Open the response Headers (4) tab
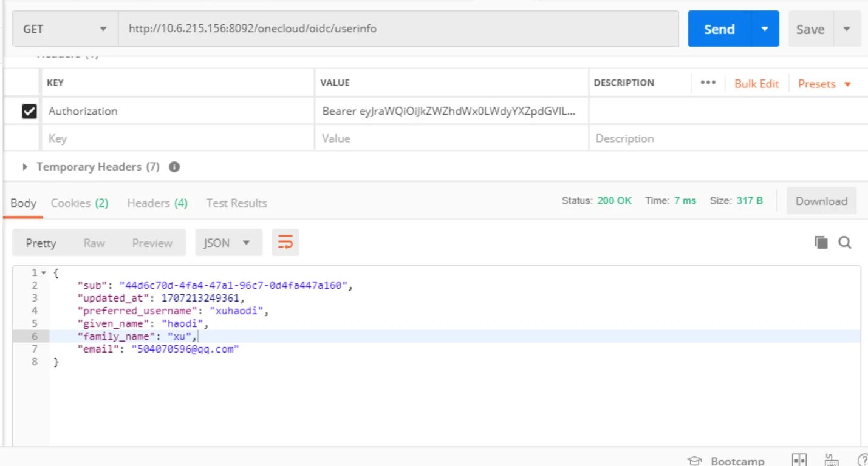This screenshot has height=466, width=868. click(157, 203)
